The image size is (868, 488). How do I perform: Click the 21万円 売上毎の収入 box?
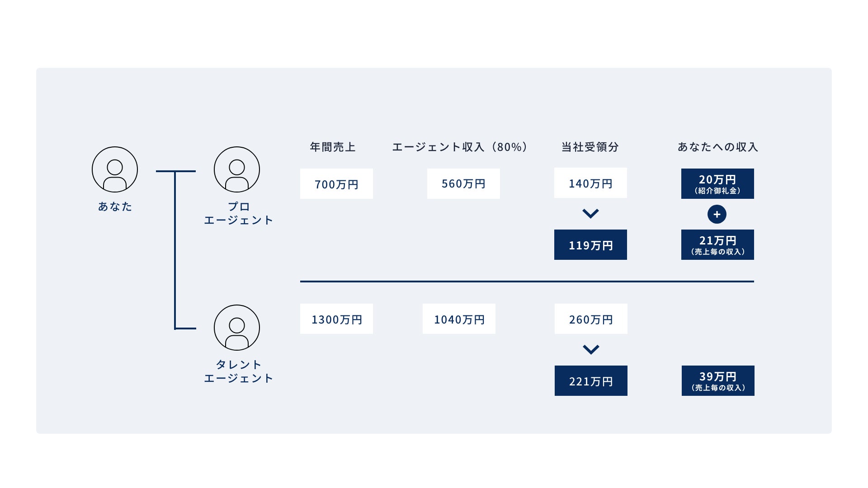pyautogui.click(x=717, y=245)
